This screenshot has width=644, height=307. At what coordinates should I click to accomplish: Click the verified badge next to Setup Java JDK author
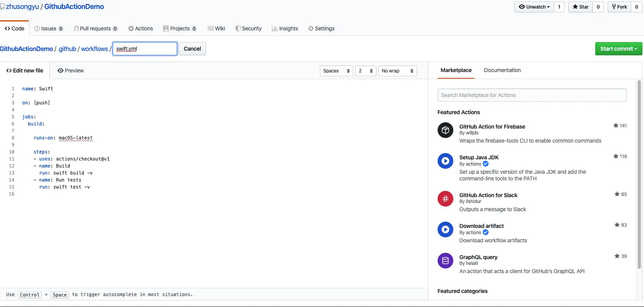click(x=486, y=164)
